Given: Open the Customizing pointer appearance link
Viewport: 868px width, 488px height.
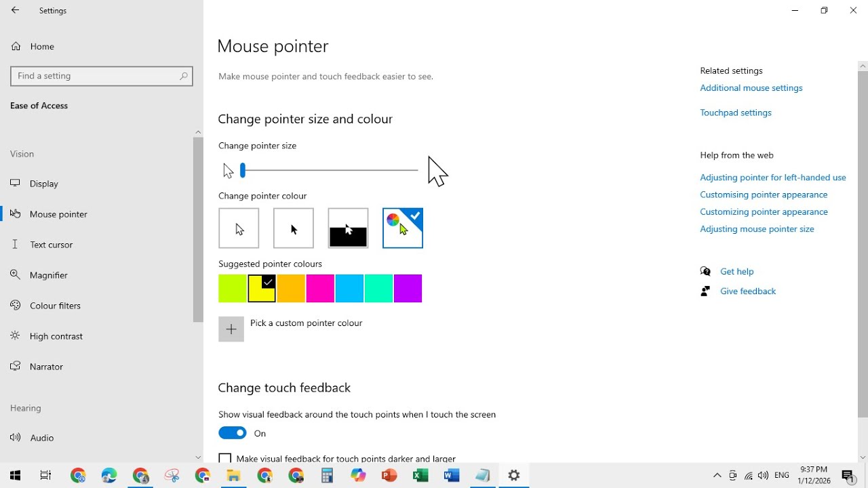Looking at the screenshot, I should (x=764, y=212).
